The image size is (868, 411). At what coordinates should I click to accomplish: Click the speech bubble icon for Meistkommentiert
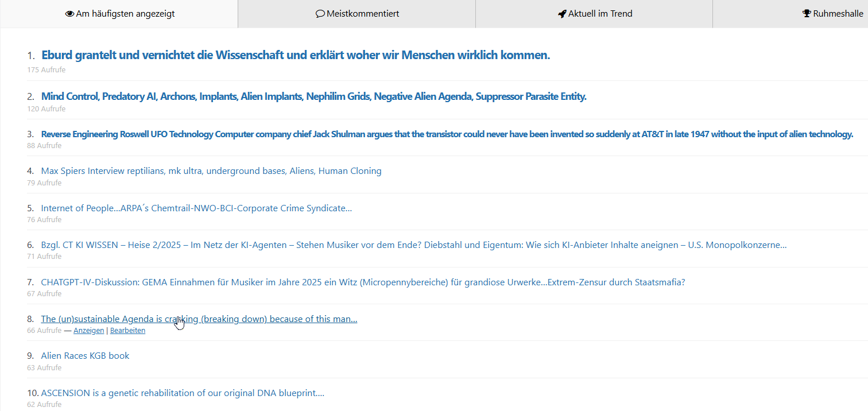(320, 14)
